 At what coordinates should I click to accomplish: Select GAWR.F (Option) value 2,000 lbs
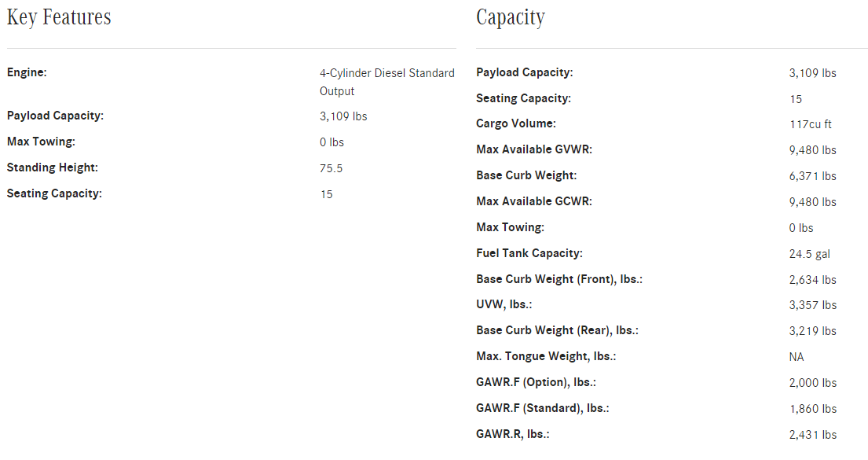click(813, 382)
